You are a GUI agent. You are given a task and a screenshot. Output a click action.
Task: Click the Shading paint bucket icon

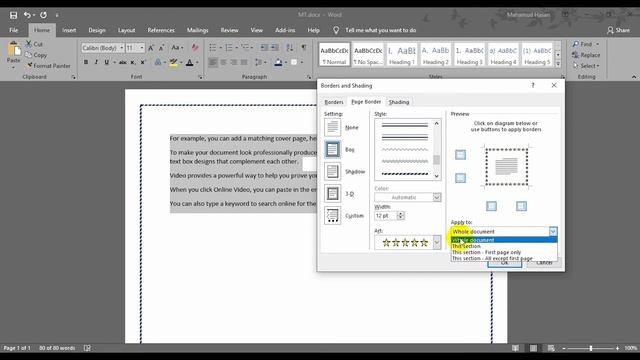(x=278, y=62)
